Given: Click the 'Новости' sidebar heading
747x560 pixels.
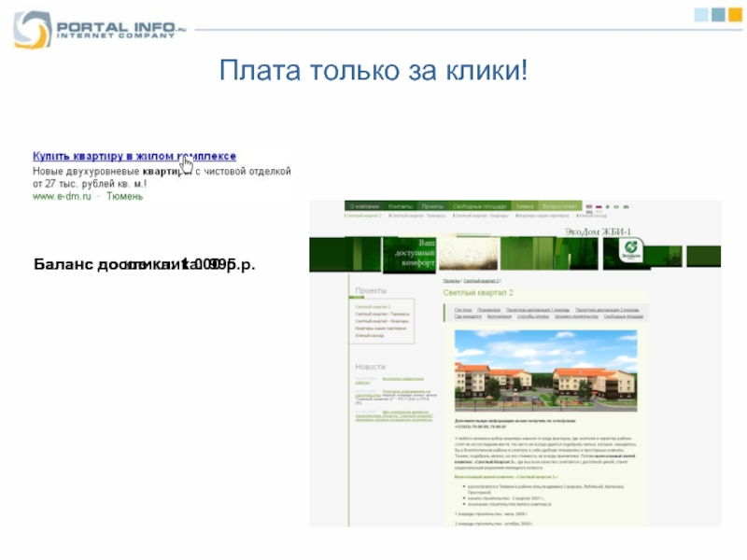Looking at the screenshot, I should click(370, 367).
